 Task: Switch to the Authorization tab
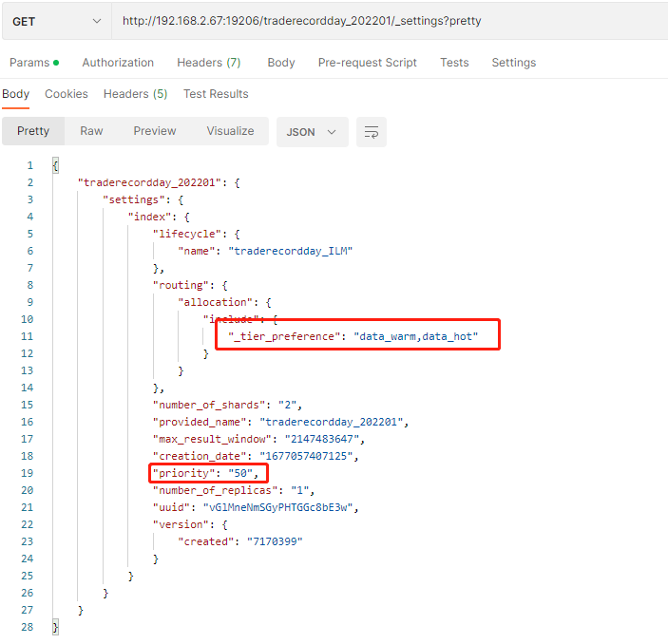tap(118, 63)
